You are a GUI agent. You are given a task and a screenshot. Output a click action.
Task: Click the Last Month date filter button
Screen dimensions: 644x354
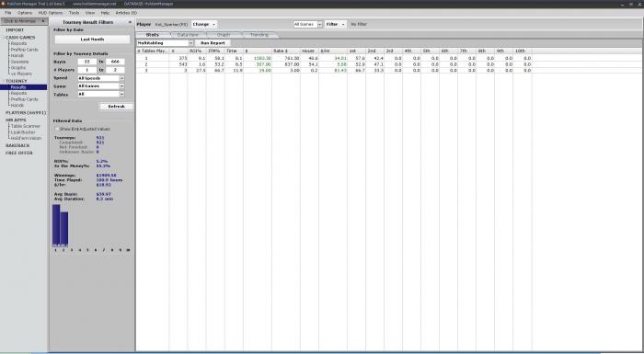(x=92, y=40)
